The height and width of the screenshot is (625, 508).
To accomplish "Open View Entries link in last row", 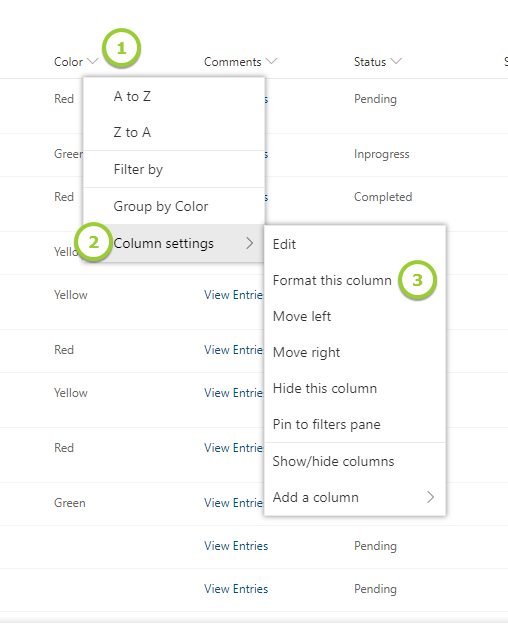I will (x=236, y=589).
